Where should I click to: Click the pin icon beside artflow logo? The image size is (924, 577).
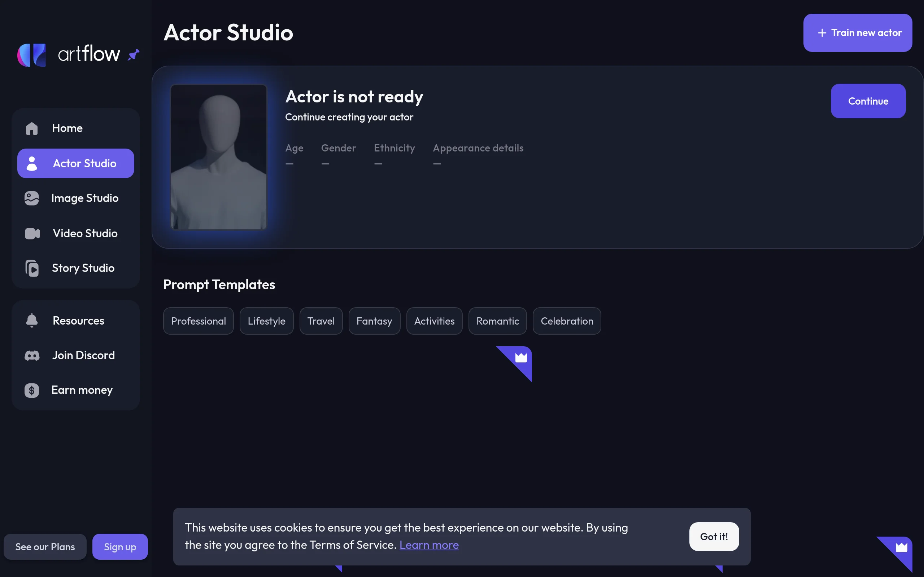coord(134,54)
